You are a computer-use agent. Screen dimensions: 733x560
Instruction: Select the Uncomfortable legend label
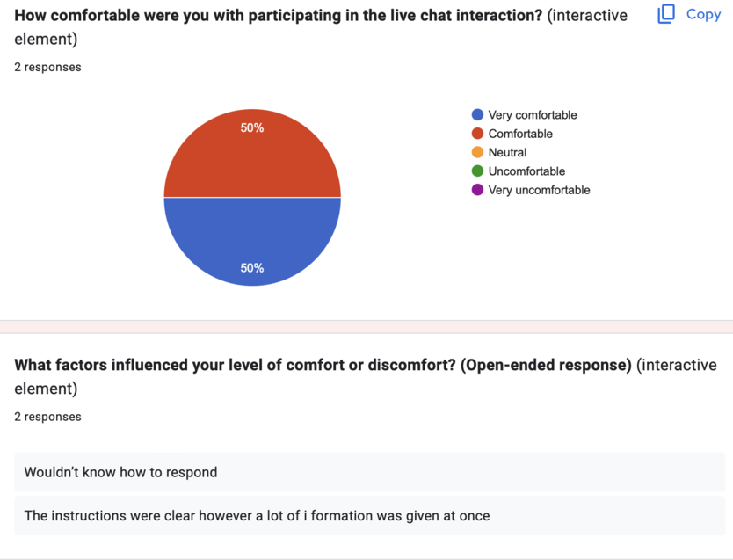pos(526,171)
